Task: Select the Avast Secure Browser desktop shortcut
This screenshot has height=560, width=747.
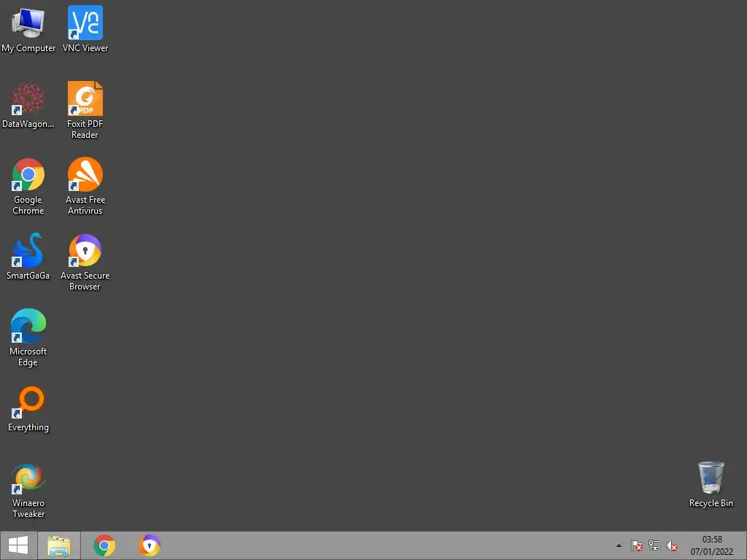Action: click(x=85, y=262)
